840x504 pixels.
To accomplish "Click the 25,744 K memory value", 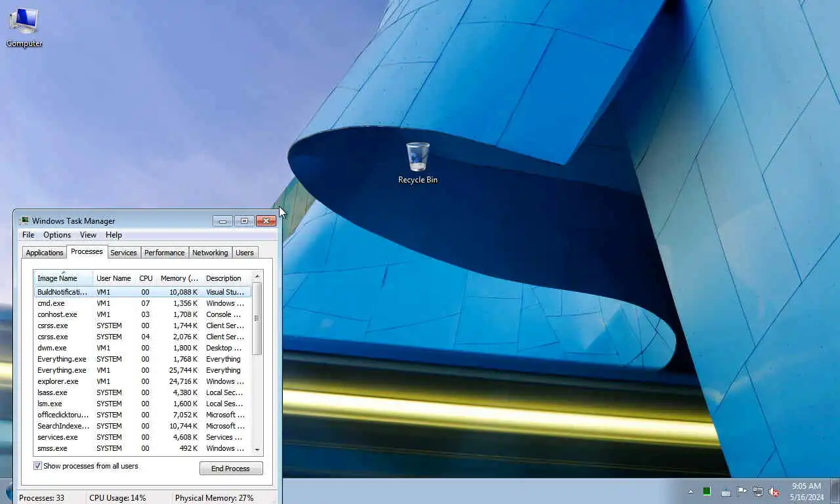I will tap(183, 370).
